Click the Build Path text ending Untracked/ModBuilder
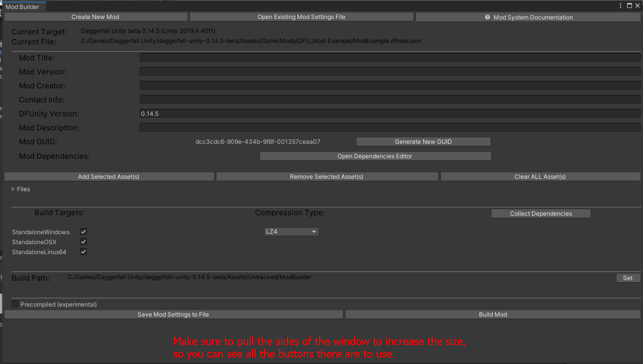This screenshot has height=364, width=643. click(x=189, y=277)
